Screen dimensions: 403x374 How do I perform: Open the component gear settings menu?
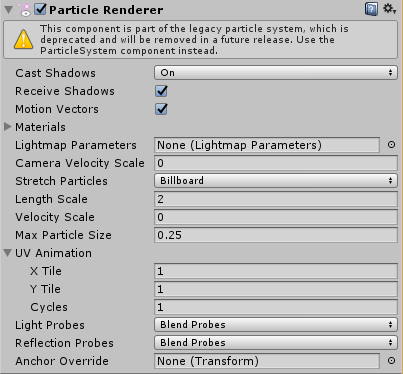(x=389, y=9)
